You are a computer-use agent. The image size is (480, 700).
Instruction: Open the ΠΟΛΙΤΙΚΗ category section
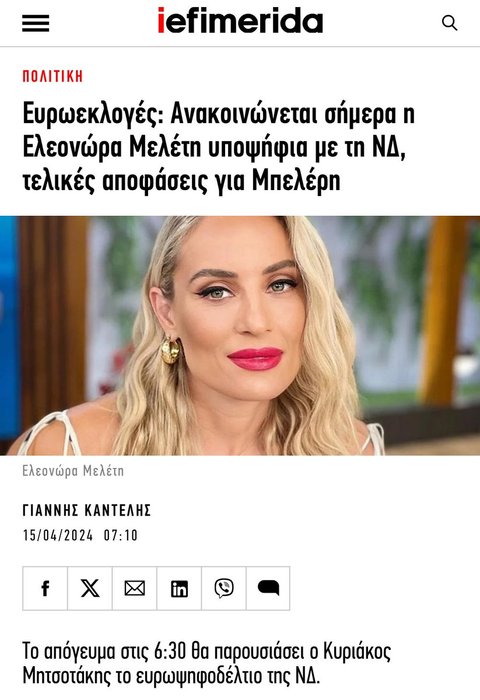coord(53,76)
